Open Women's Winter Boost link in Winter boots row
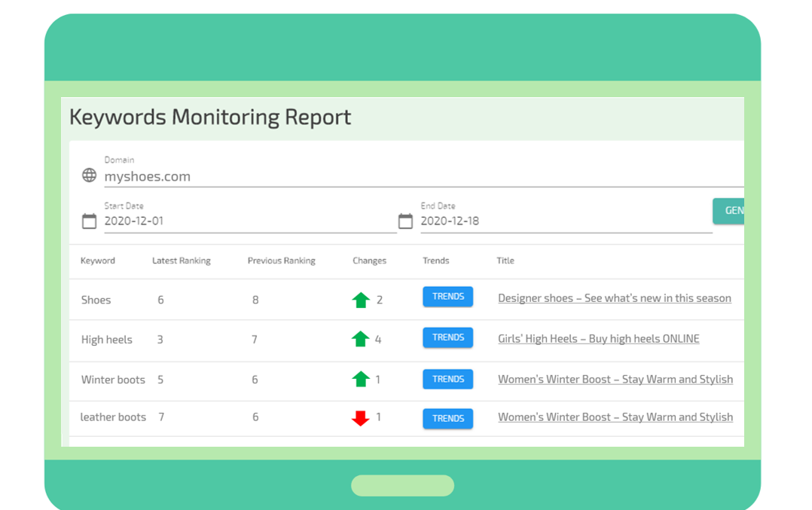Viewport: 812px width, 510px height. coord(615,379)
